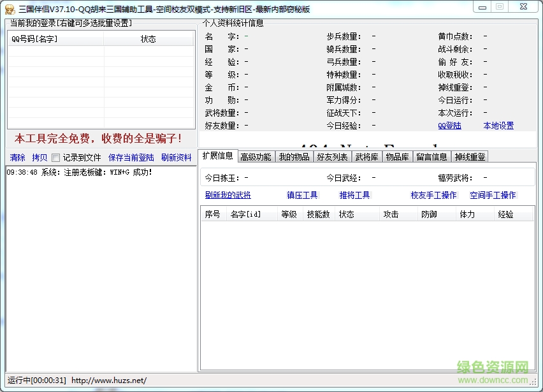Open QQ登陆 login option
Screen dimensions: 543x392
(x=450, y=126)
